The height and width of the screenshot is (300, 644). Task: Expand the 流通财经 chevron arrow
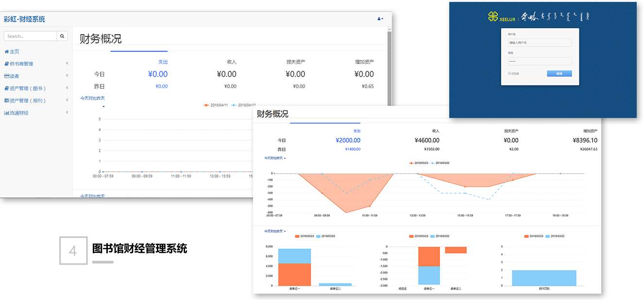coord(67,113)
